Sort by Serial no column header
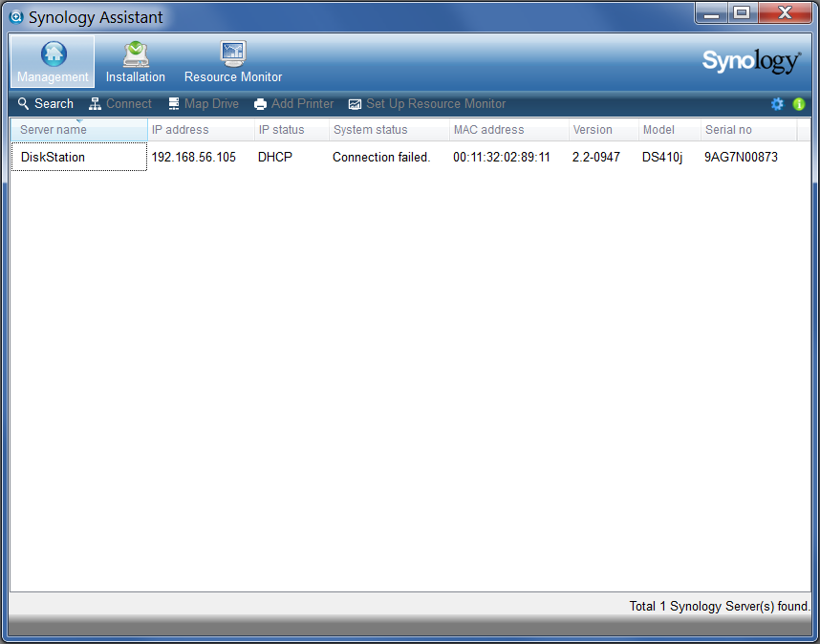 point(749,130)
